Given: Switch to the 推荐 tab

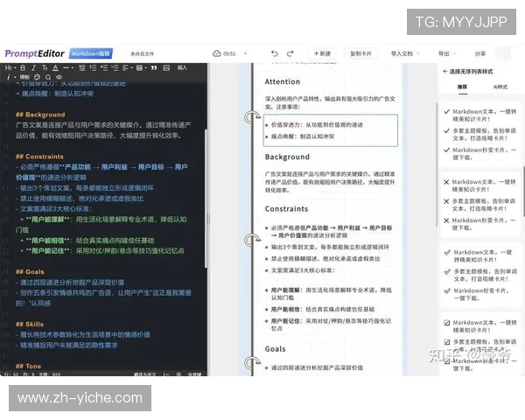Looking at the screenshot, I should 462,87.
